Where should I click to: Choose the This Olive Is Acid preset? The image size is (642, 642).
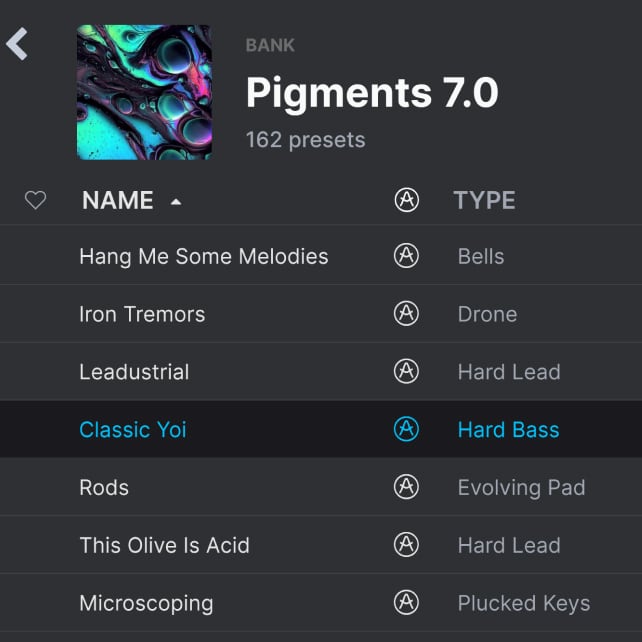pyautogui.click(x=164, y=546)
